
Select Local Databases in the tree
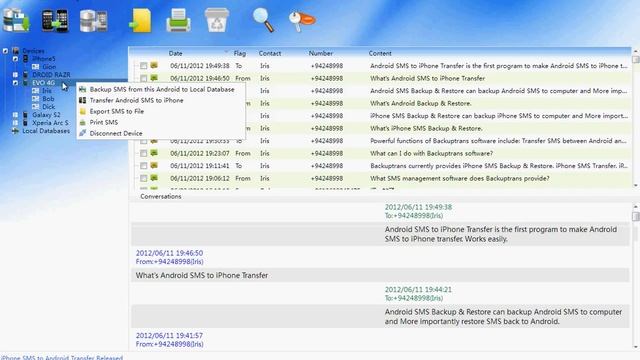click(46, 131)
